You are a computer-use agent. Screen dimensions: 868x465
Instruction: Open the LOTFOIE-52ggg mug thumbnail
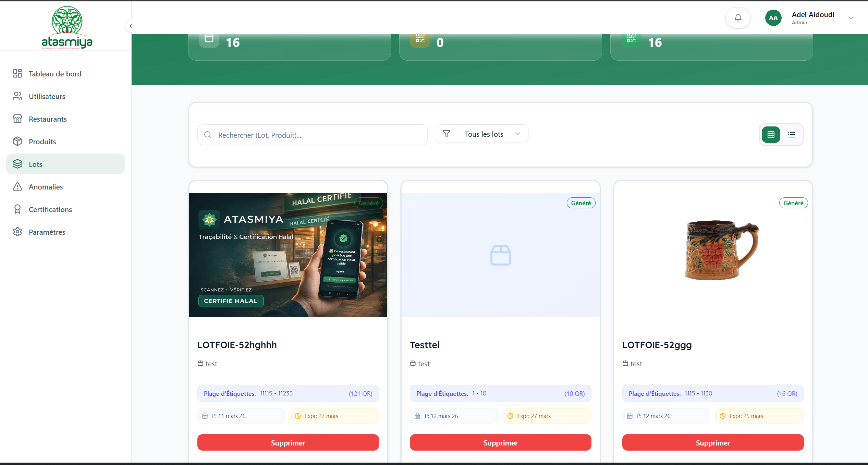click(x=721, y=250)
